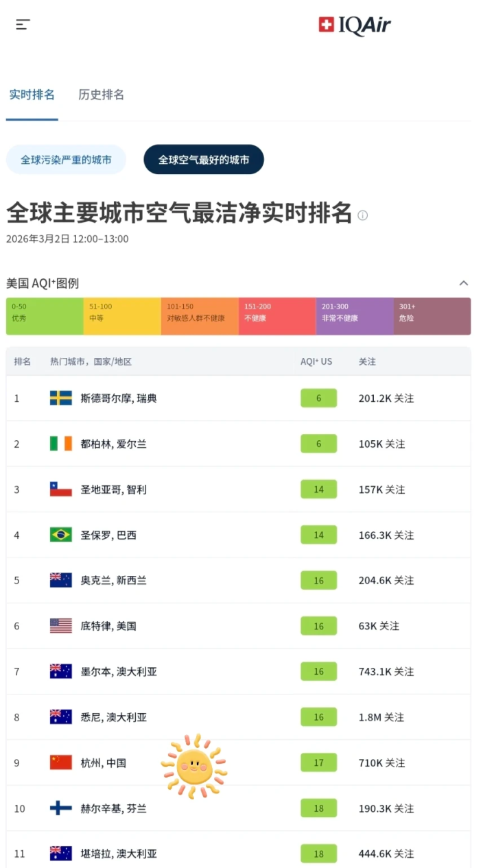Click the Sweden flag for Stockholm
494x868 pixels.
[61, 398]
